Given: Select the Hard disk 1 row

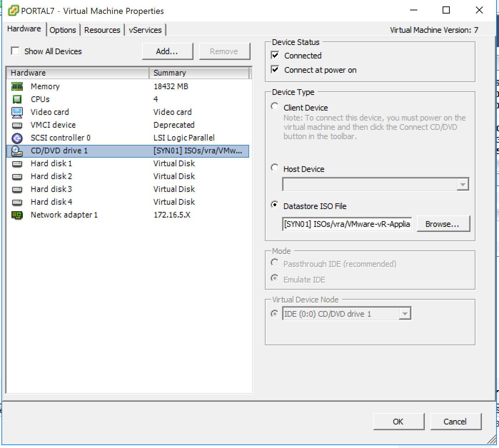Looking at the screenshot, I should (x=128, y=163).
